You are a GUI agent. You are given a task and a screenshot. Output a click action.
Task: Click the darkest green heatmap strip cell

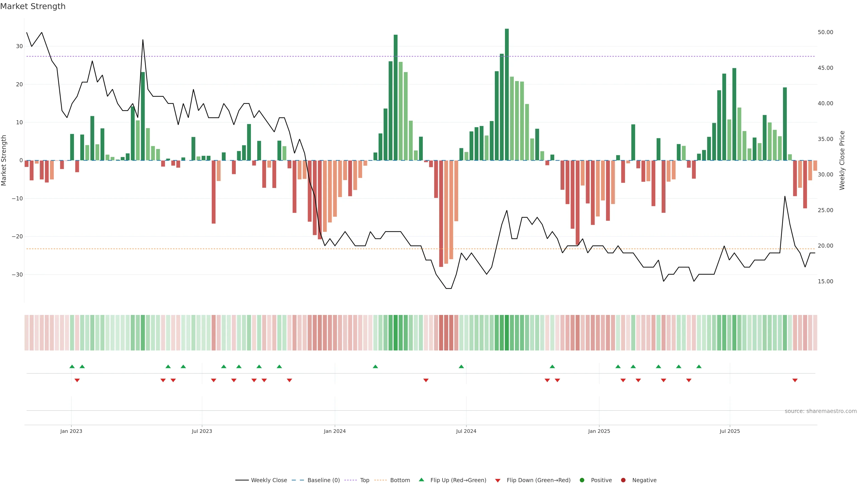[x=507, y=333]
